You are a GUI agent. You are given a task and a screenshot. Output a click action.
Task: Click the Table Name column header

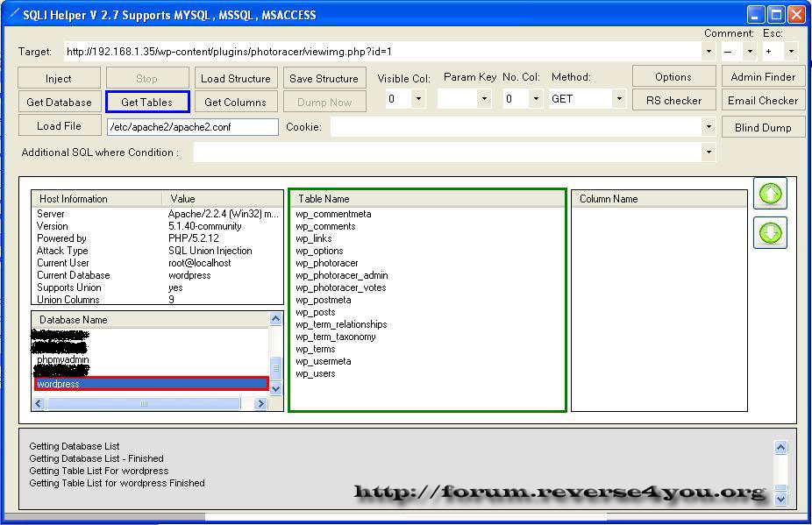tap(427, 199)
